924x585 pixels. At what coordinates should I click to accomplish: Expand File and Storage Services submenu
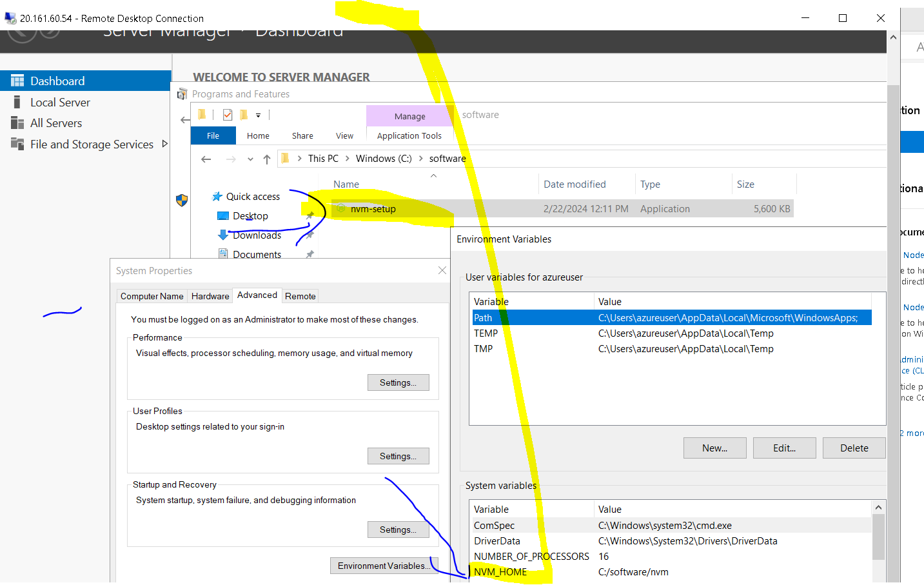click(164, 144)
